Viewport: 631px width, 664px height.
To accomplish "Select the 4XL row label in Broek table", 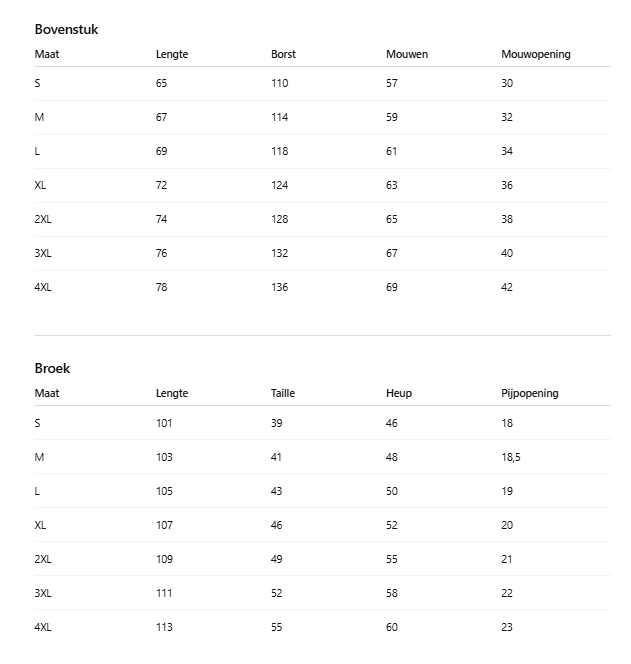I will pyautogui.click(x=43, y=627).
